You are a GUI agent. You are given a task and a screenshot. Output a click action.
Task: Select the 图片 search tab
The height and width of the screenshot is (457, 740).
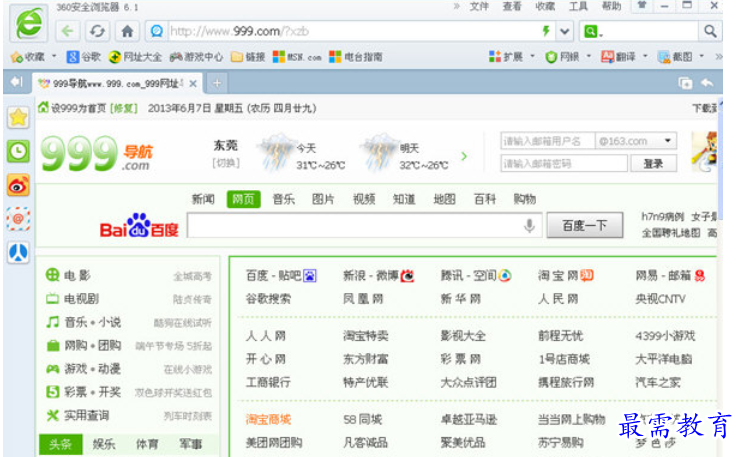tap(323, 199)
